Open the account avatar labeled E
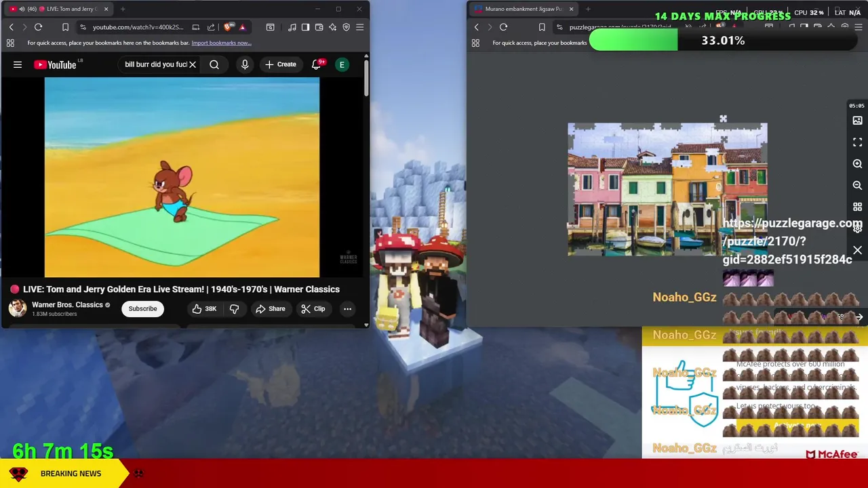 coord(342,64)
